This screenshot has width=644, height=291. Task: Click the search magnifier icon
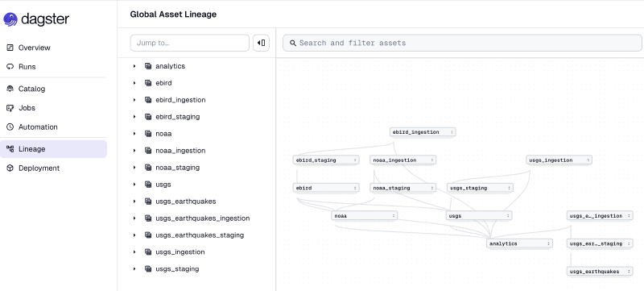(293, 43)
